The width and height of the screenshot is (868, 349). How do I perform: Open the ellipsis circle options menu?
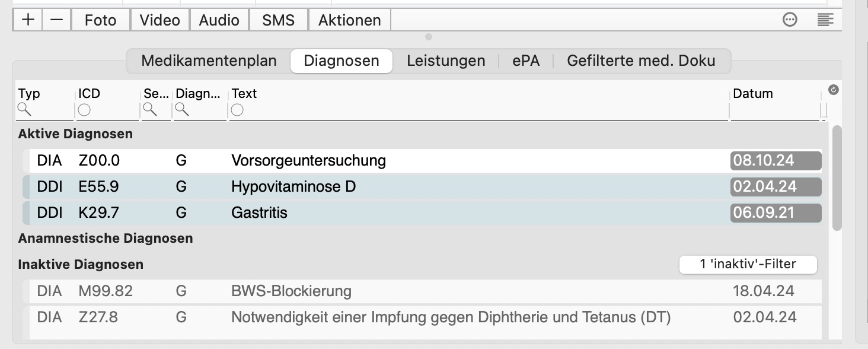pos(790,20)
